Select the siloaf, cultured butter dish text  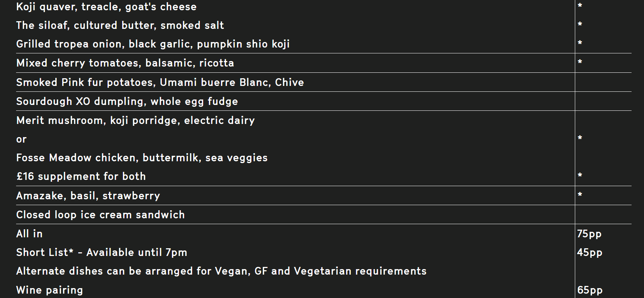[120, 26]
